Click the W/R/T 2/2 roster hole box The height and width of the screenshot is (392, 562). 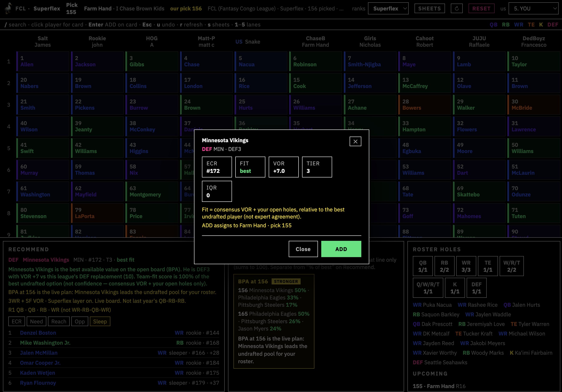click(x=512, y=266)
